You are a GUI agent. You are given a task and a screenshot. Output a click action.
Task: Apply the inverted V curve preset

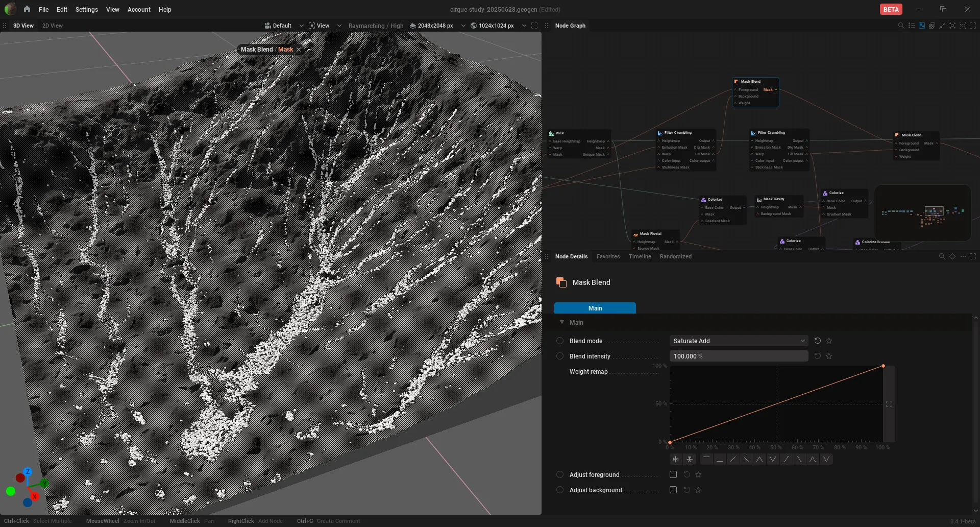[759, 459]
